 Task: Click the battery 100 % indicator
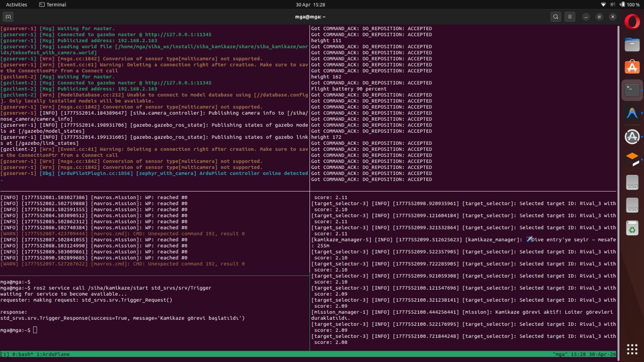[x=630, y=5]
